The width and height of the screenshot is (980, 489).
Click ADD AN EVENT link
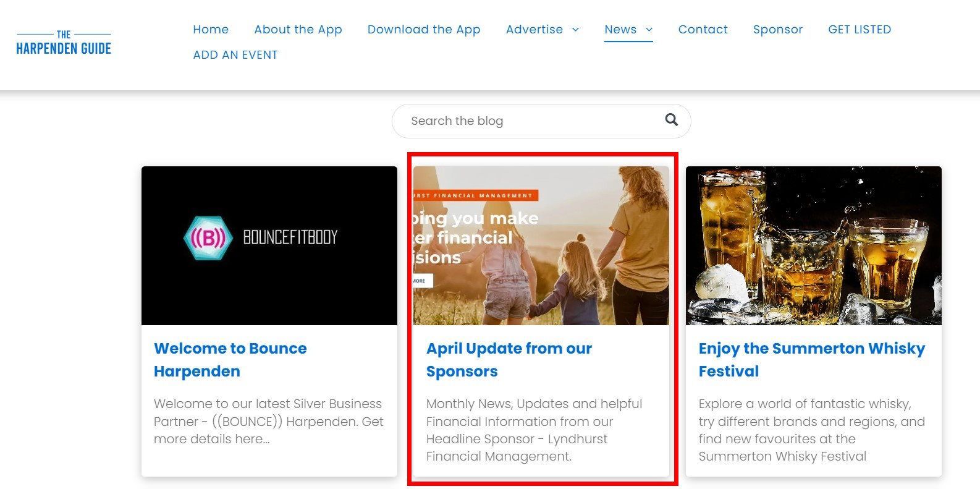(x=235, y=54)
